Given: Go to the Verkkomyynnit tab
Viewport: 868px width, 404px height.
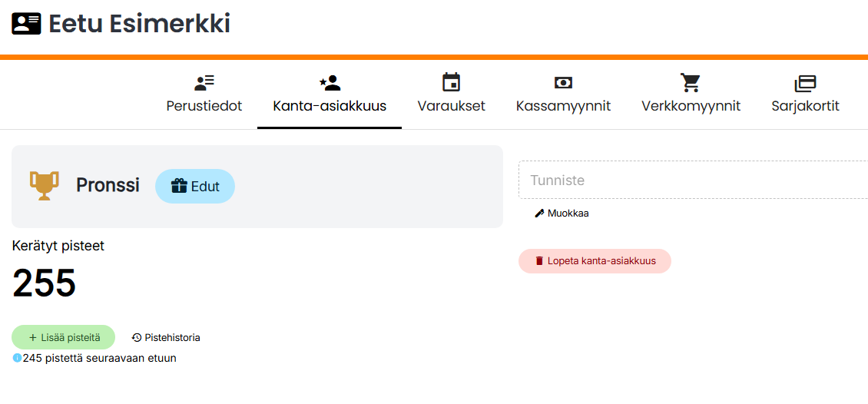Looking at the screenshot, I should (691, 106).
